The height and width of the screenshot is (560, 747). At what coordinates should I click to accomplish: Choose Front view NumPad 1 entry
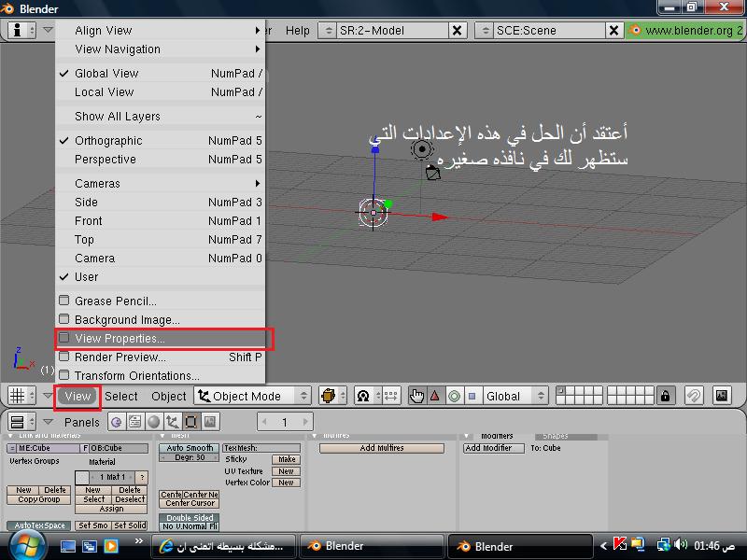click(x=160, y=221)
